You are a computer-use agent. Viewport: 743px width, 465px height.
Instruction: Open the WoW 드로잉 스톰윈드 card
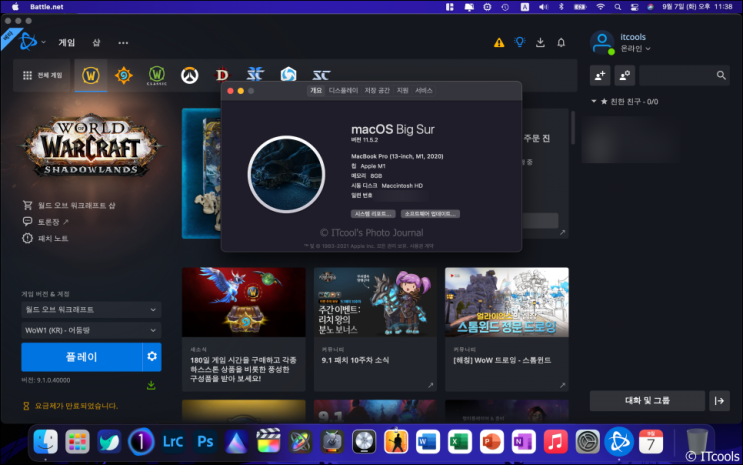tap(507, 329)
